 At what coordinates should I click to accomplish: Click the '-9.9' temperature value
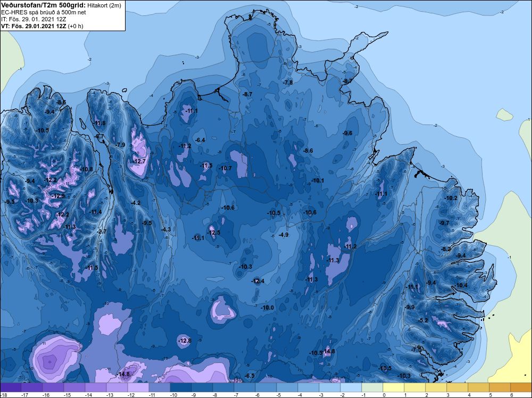pos(410,307)
